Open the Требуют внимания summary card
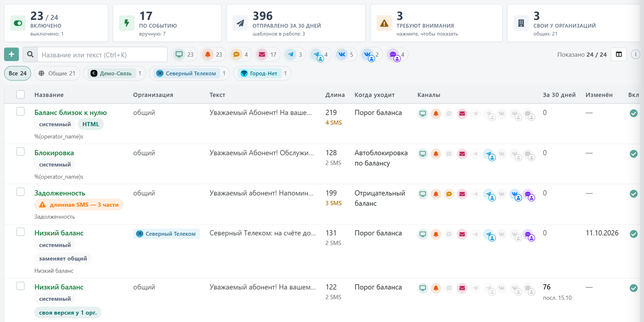Screen dimensions: 644x322 point(436,23)
